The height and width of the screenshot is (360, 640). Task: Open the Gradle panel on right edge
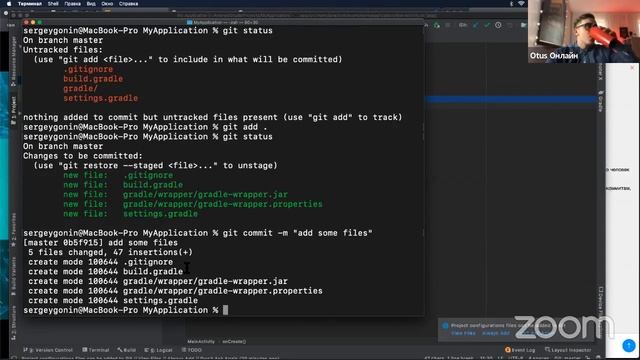click(600, 101)
